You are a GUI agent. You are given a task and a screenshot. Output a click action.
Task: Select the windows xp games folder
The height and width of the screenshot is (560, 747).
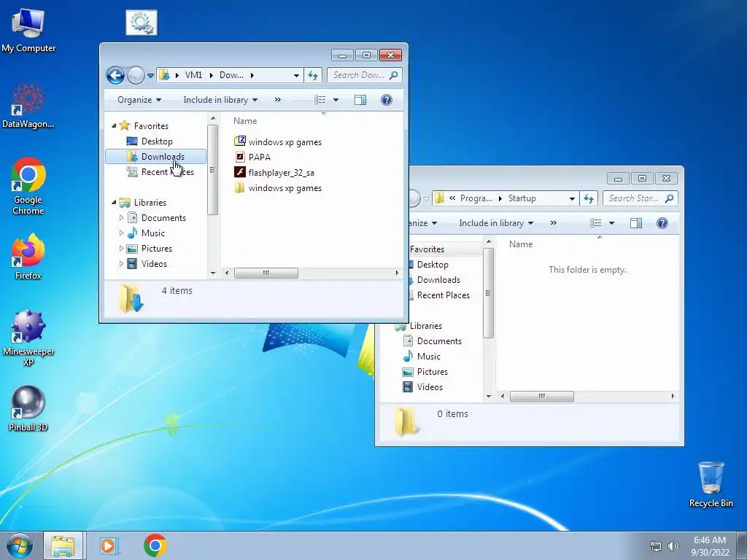pos(278,188)
